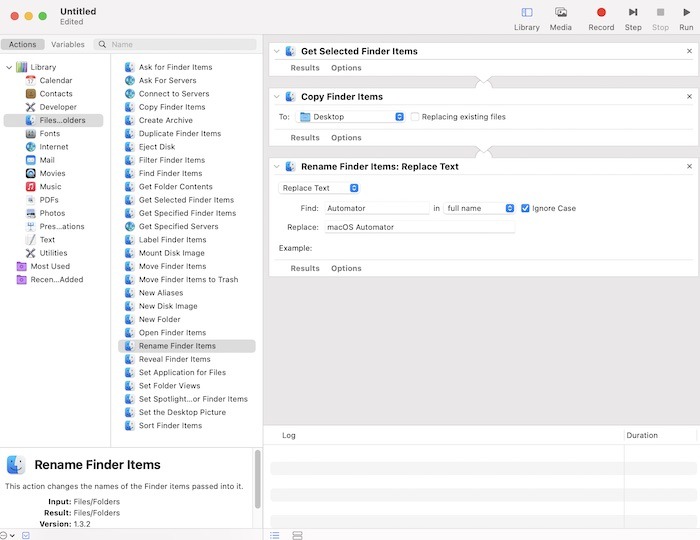Open the Media browser
This screenshot has width=700, height=540.
561,12
